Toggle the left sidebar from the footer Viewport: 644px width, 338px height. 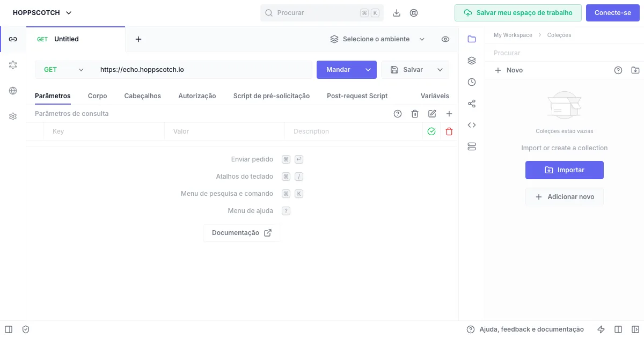[x=9, y=329]
